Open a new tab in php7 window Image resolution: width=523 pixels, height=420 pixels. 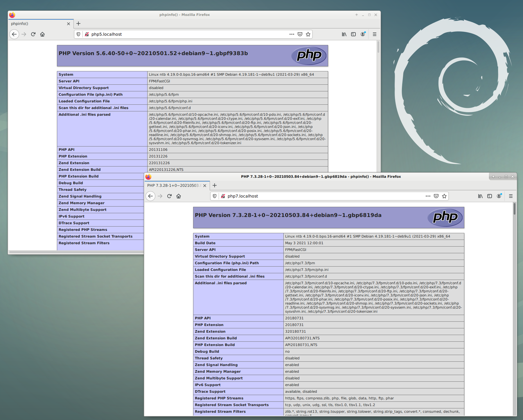click(215, 185)
